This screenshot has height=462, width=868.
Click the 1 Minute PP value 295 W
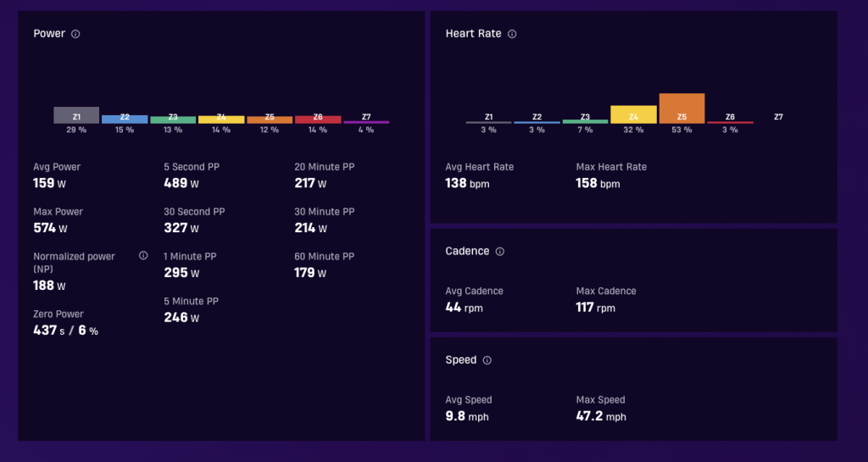[181, 273]
